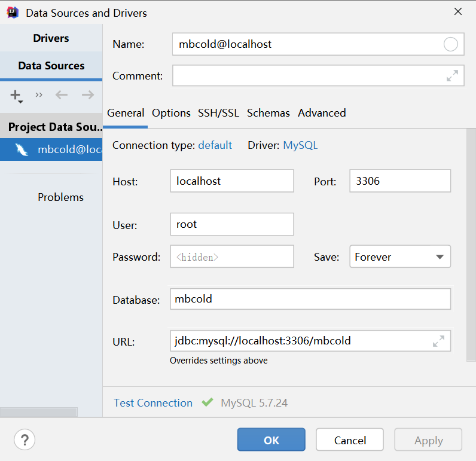
Task: Click the Test Connection link
Action: (x=153, y=403)
